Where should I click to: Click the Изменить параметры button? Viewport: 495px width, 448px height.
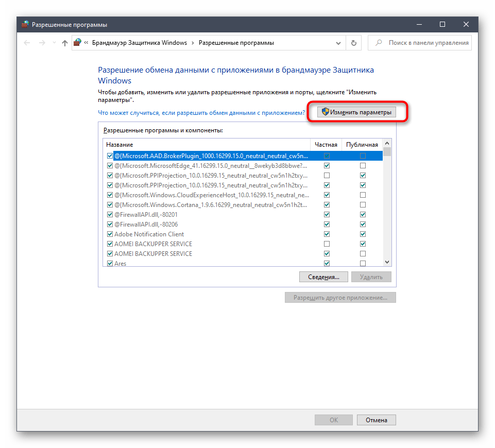(356, 112)
